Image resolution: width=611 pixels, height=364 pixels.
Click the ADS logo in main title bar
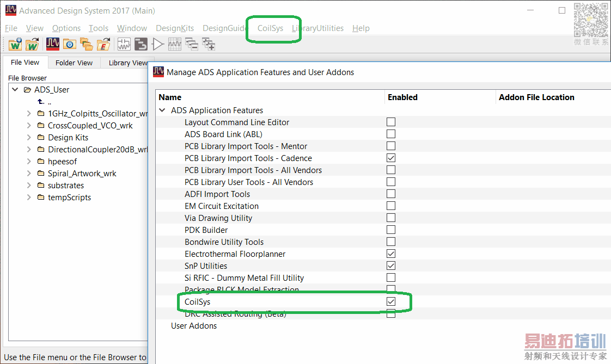click(x=11, y=10)
